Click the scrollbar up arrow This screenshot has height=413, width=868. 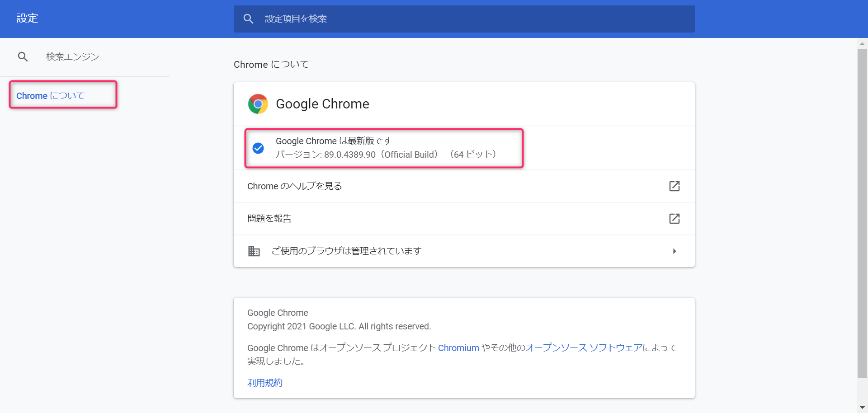pyautogui.click(x=862, y=44)
